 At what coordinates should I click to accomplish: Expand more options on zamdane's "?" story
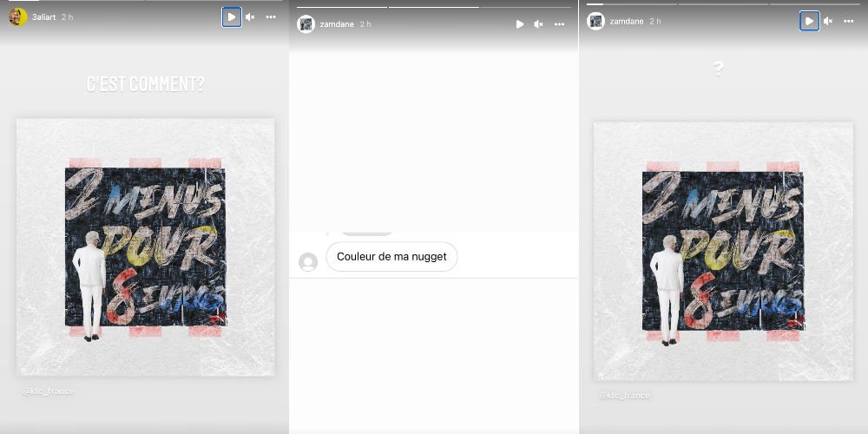click(x=849, y=21)
